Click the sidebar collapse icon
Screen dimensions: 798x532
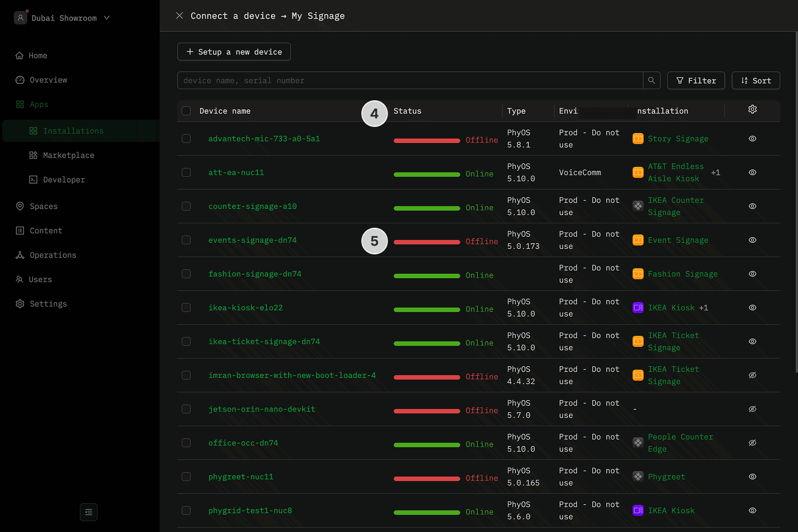89,512
